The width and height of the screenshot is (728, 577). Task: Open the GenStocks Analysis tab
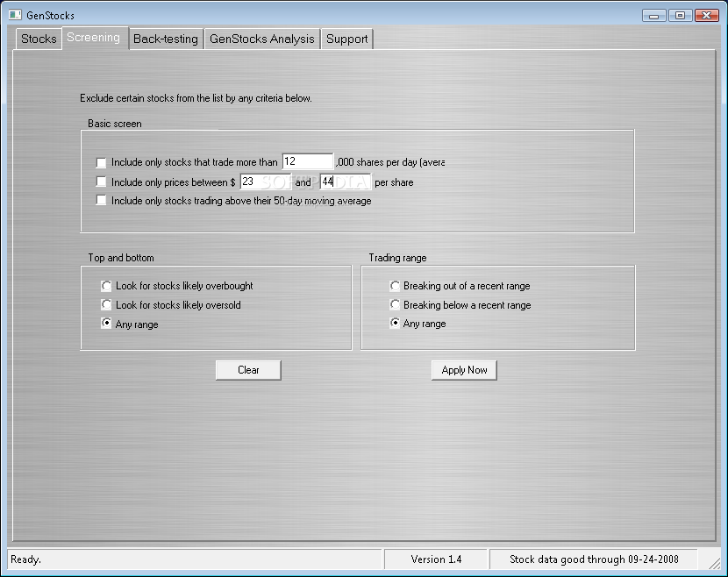(x=262, y=39)
